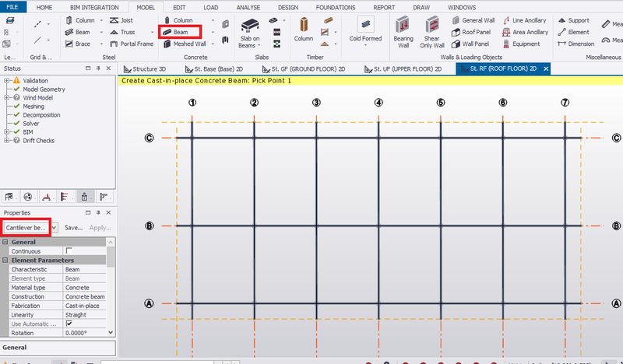The width and height of the screenshot is (623, 364).
Task: Open the Structure 3D view tab
Action: [x=145, y=69]
